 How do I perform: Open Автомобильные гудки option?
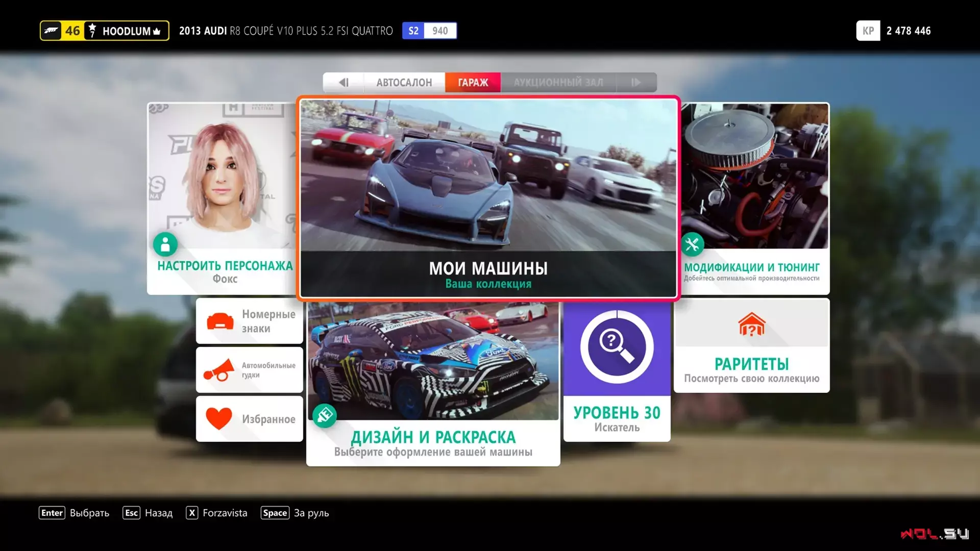[250, 370]
